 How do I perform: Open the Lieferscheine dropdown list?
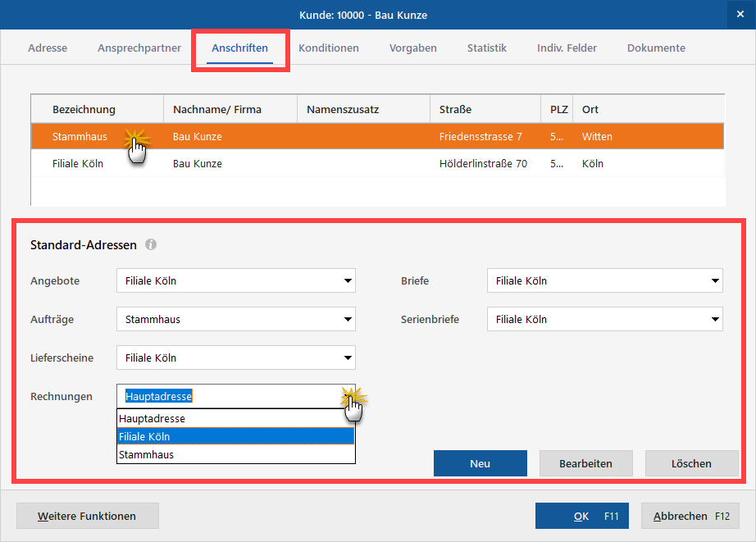point(348,358)
